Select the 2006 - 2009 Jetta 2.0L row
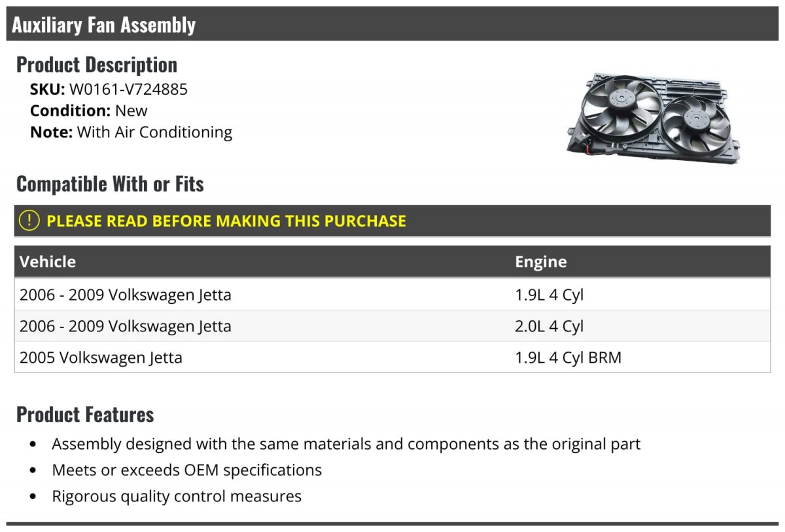This screenshot has width=785, height=532. click(x=392, y=326)
